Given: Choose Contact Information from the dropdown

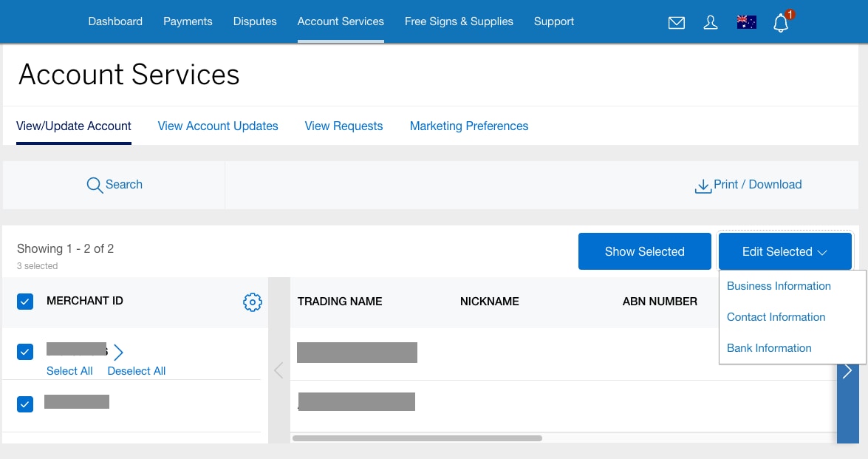Looking at the screenshot, I should 776,316.
